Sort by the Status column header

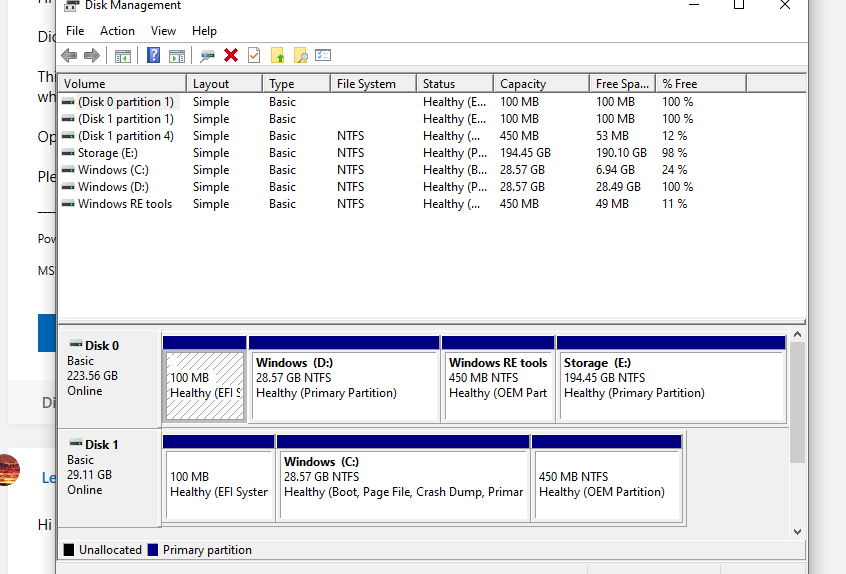[x=455, y=84]
